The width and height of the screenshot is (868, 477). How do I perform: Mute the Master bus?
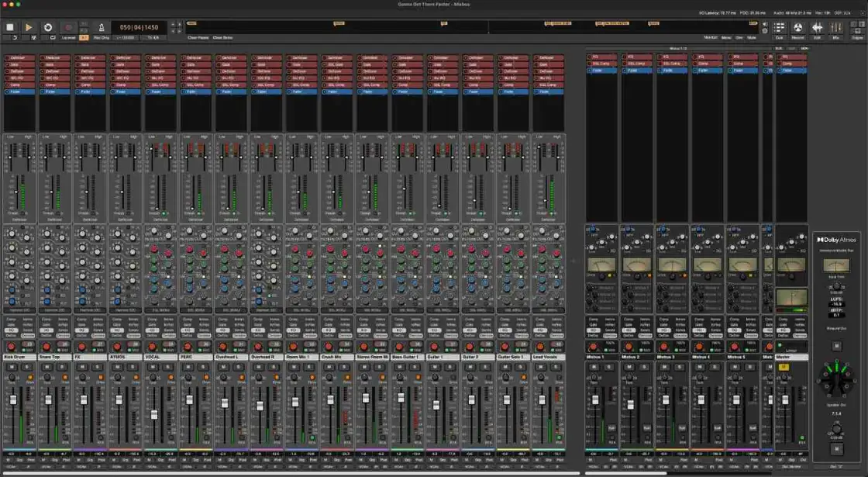pyautogui.click(x=784, y=367)
